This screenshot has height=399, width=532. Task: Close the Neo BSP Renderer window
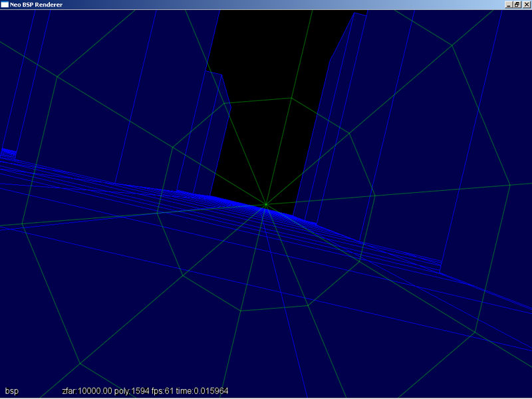(x=526, y=5)
